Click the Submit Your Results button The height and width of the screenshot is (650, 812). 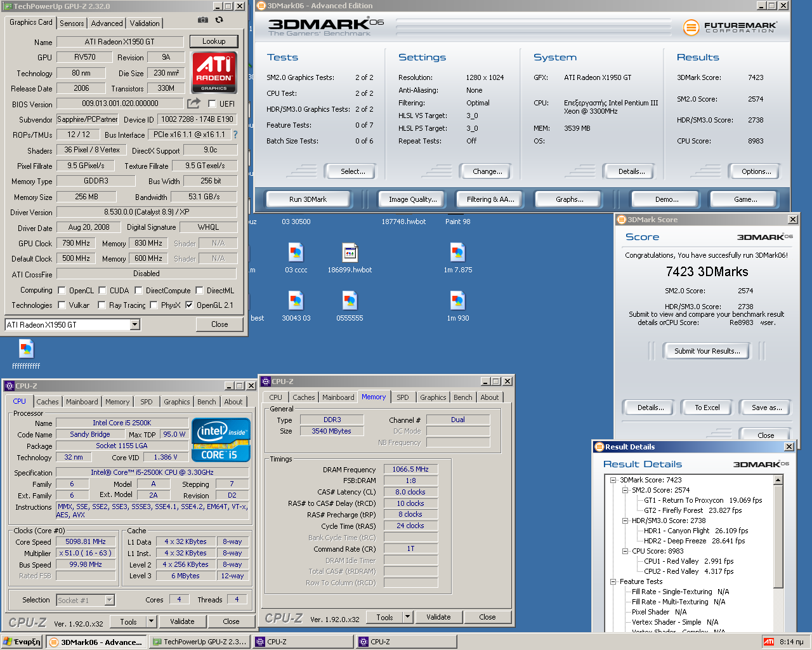(x=707, y=351)
